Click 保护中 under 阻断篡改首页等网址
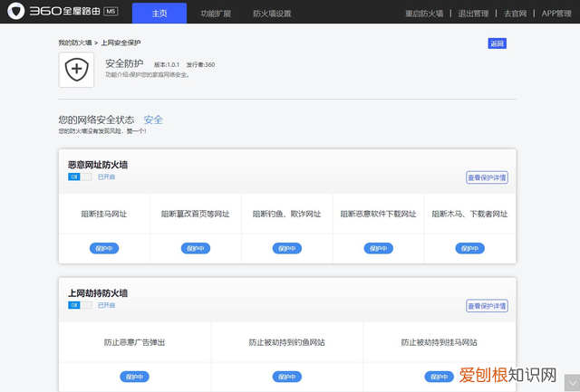 [196, 248]
